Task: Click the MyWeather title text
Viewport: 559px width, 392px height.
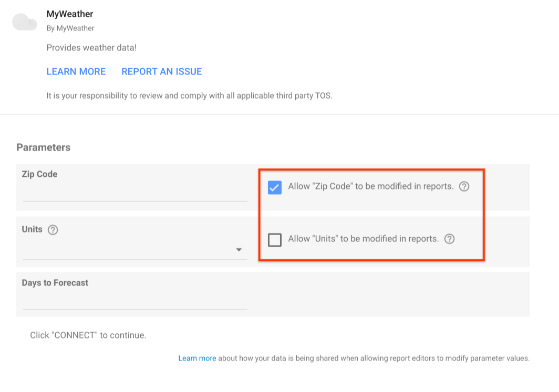Action: (x=69, y=14)
